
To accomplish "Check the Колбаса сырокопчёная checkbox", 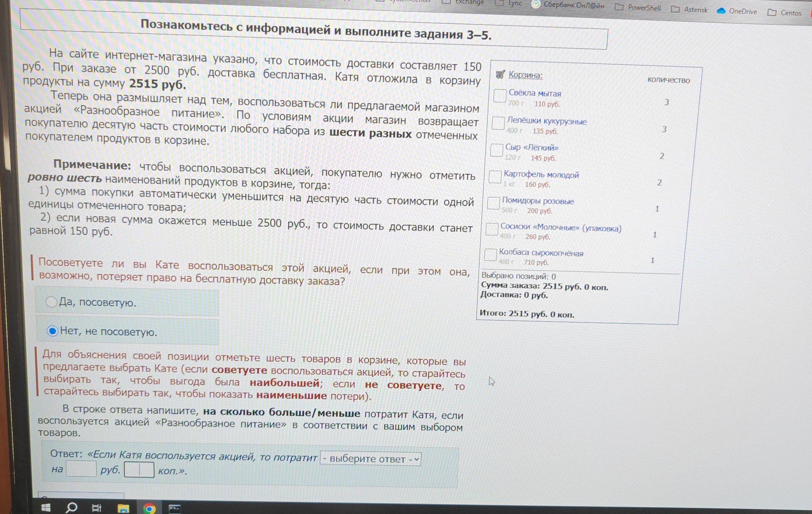I will tap(490, 255).
